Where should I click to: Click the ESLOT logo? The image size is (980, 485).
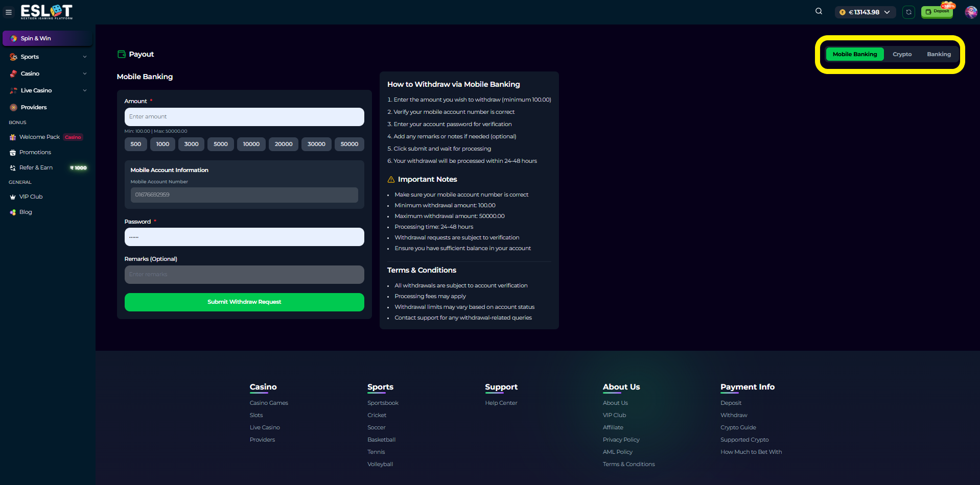(46, 12)
